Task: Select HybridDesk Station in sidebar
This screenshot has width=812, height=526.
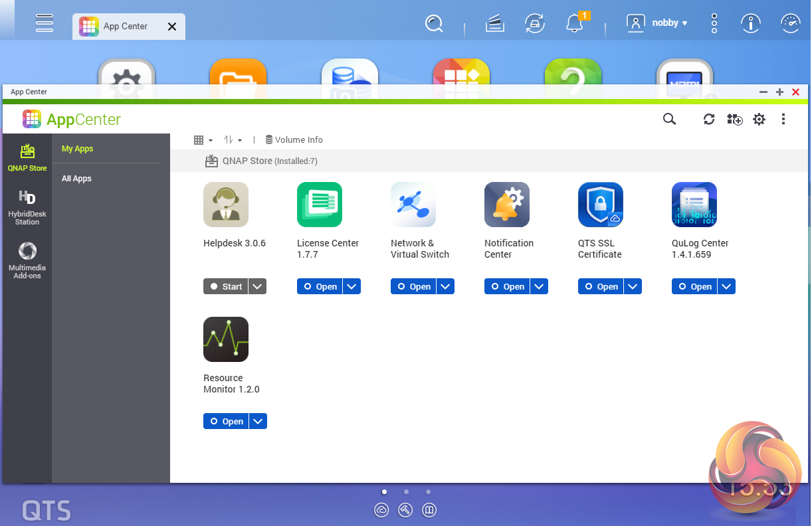Action: [27, 207]
